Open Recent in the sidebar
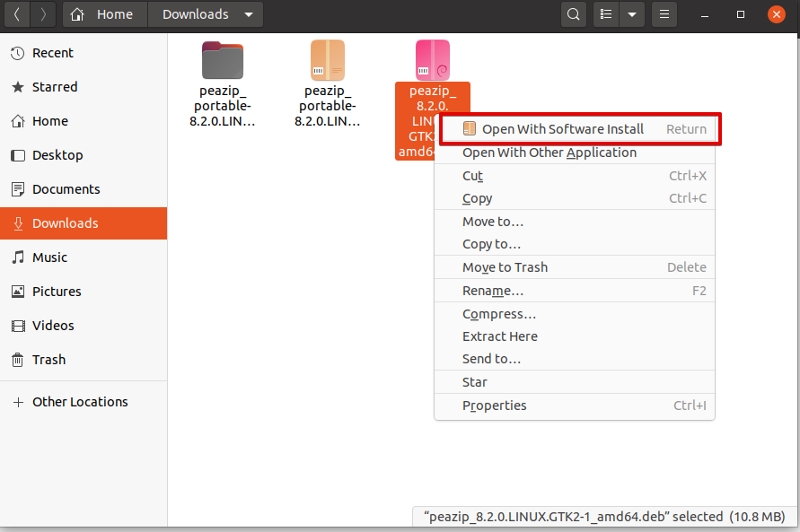 [x=84, y=53]
